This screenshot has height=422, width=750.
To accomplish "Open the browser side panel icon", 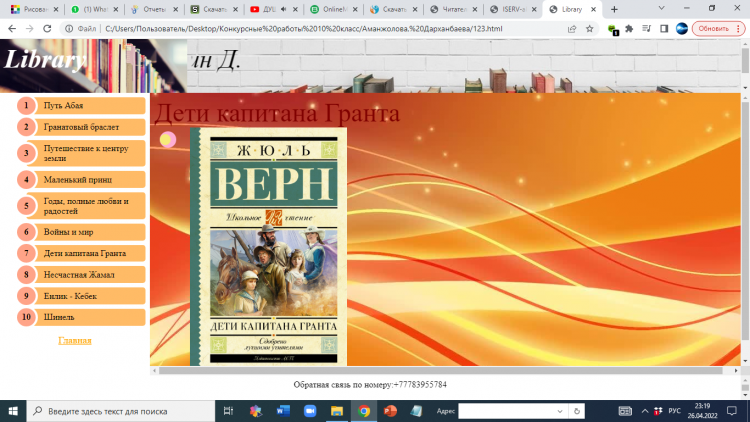I will (x=664, y=29).
